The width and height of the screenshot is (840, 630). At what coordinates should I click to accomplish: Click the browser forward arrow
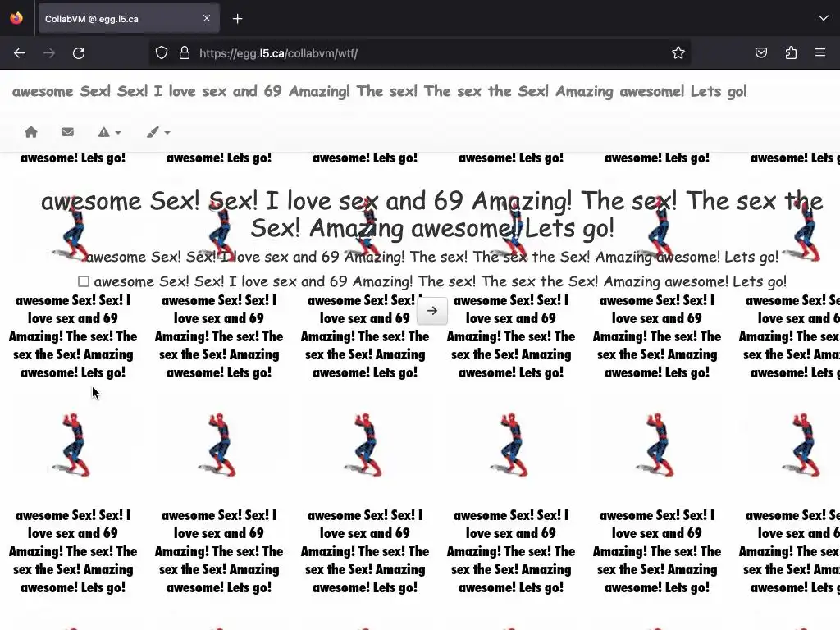click(49, 53)
